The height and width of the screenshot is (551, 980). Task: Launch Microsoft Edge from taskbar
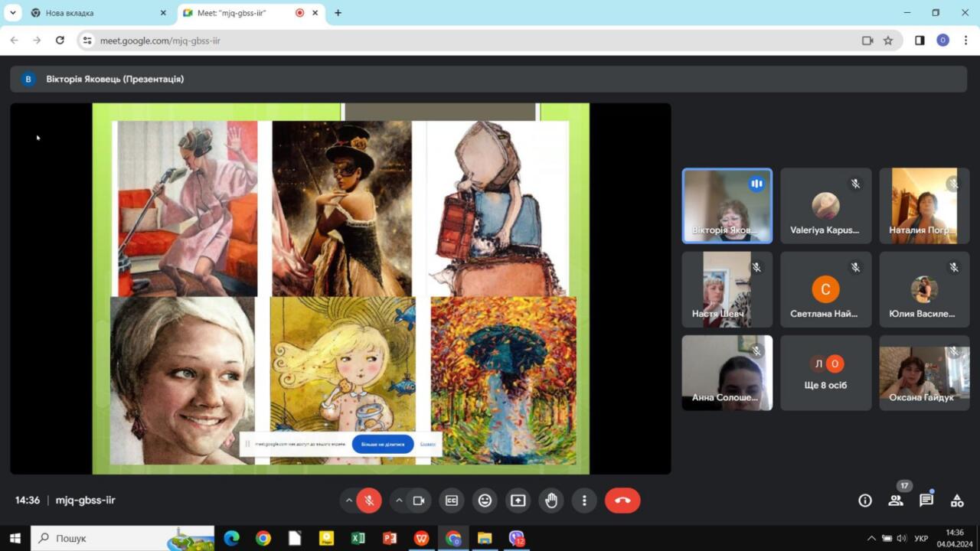click(231, 538)
